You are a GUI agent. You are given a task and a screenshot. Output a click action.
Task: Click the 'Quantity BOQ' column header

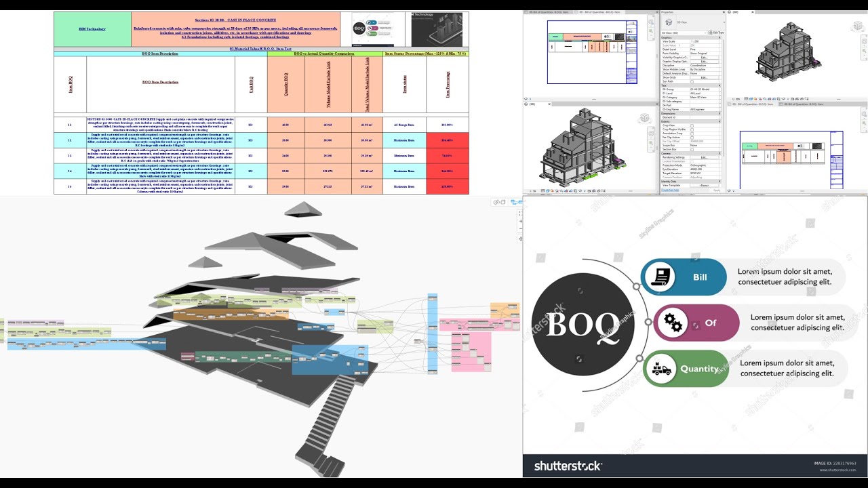[x=285, y=85]
